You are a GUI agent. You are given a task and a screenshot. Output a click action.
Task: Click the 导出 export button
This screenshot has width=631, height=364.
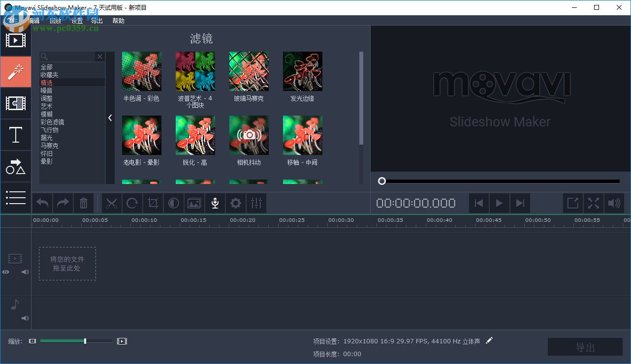(585, 347)
